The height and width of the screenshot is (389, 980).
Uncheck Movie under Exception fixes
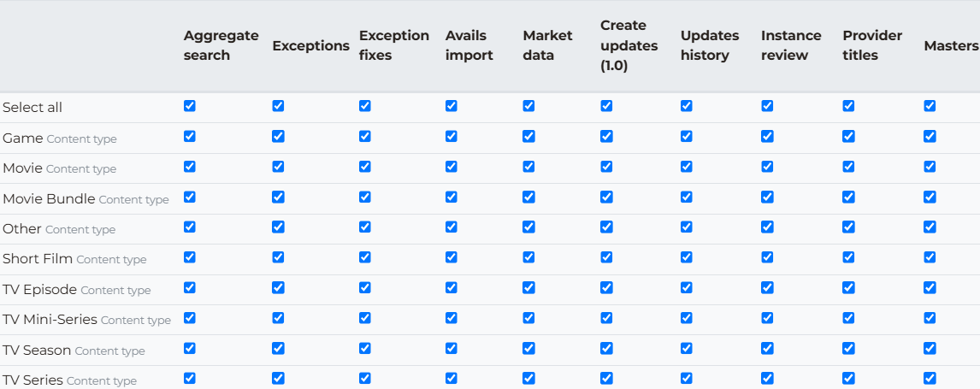click(x=365, y=167)
